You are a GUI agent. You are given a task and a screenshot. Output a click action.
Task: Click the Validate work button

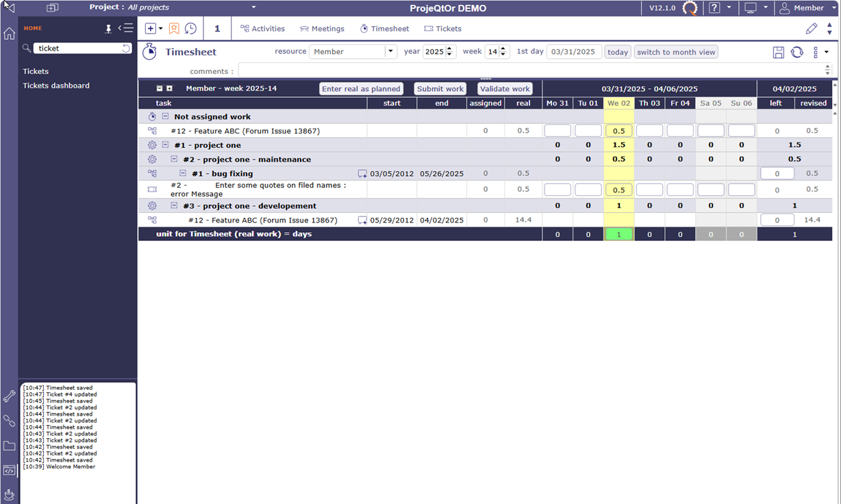(505, 89)
